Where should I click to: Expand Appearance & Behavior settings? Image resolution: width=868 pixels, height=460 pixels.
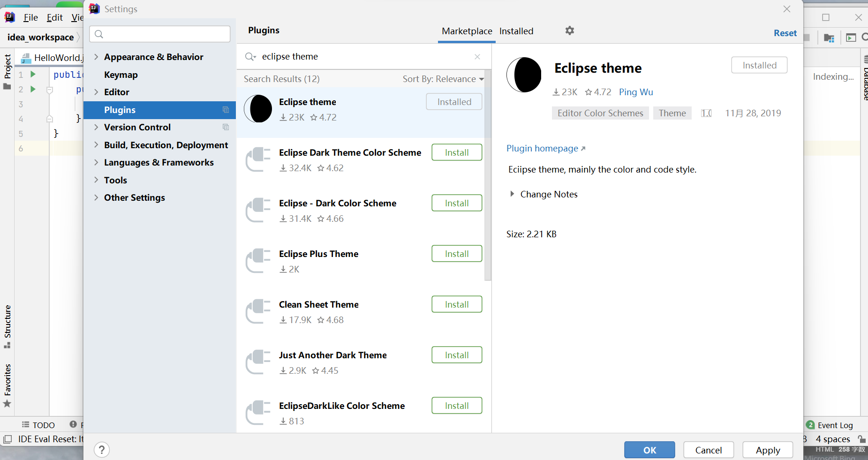click(x=96, y=57)
